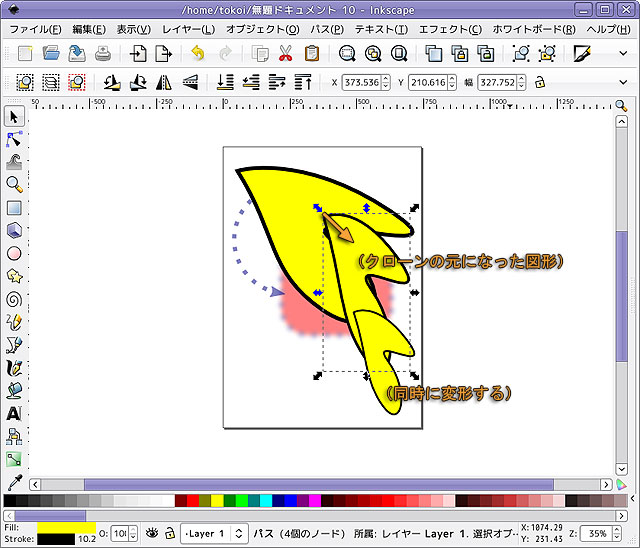Select the Ellipse circle tool
Viewport: 640px width, 548px height.
pos(14,253)
